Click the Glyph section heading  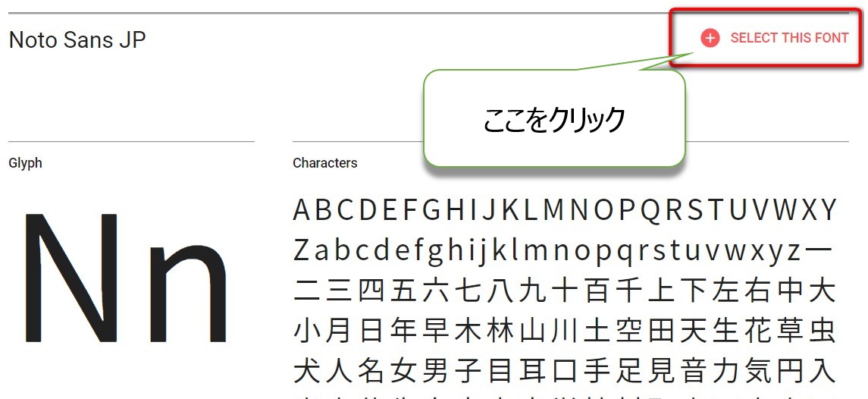point(26,164)
